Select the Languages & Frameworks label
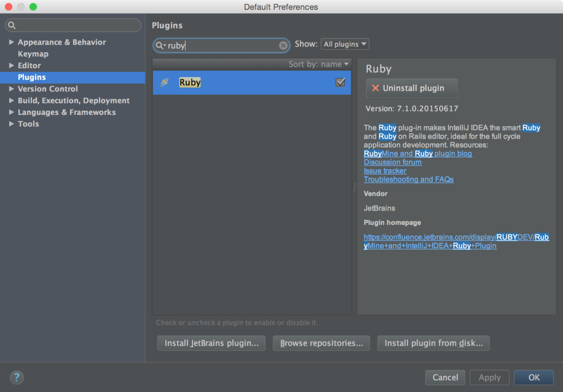The image size is (563, 392). tap(67, 112)
